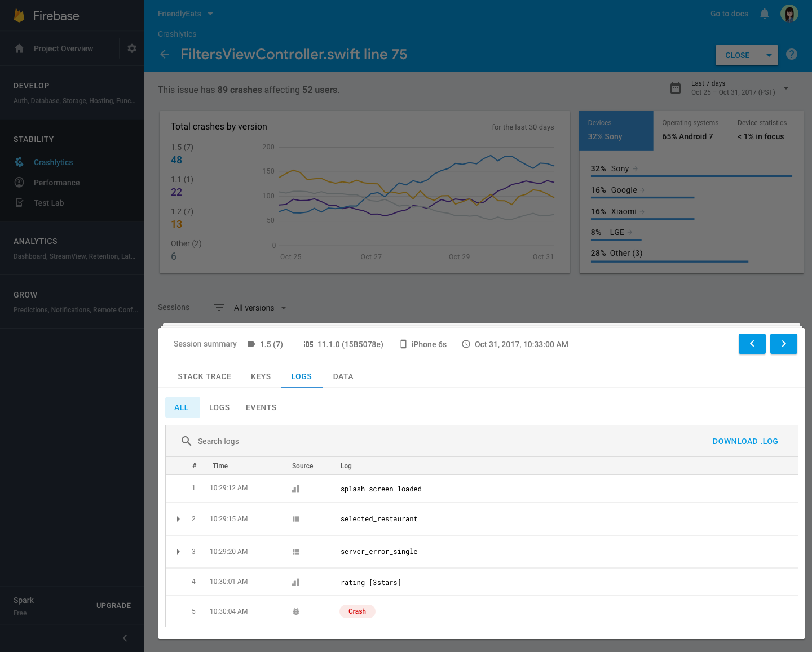812x652 pixels.
Task: Collapse the sidebar with bottom chevron
Action: [125, 638]
